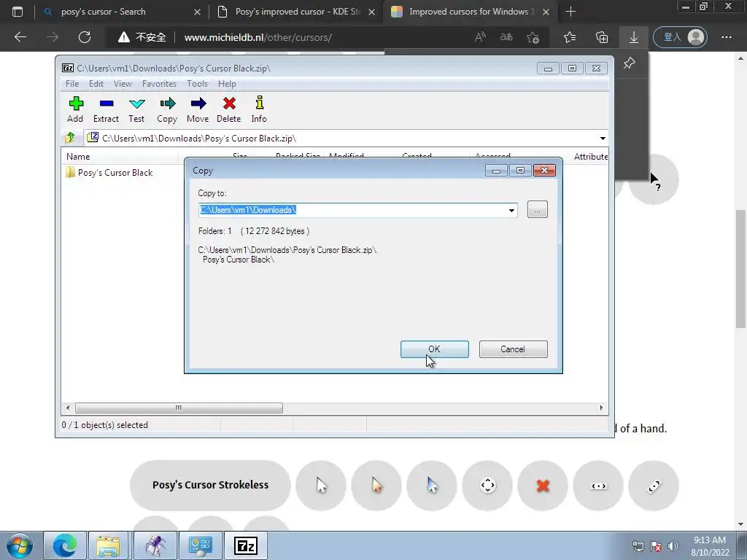The width and height of the screenshot is (747, 560).
Task: Click the red X cursor preview
Action: (x=543, y=486)
